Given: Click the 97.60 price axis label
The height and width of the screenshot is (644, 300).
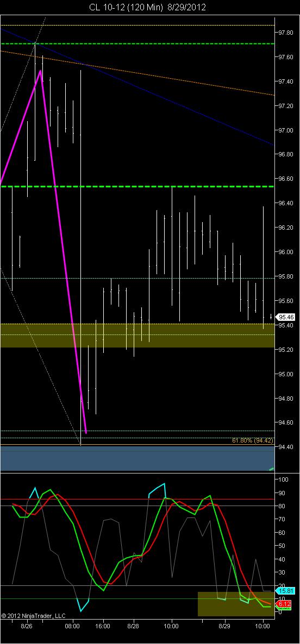Looking at the screenshot, I should pyautogui.click(x=286, y=57).
